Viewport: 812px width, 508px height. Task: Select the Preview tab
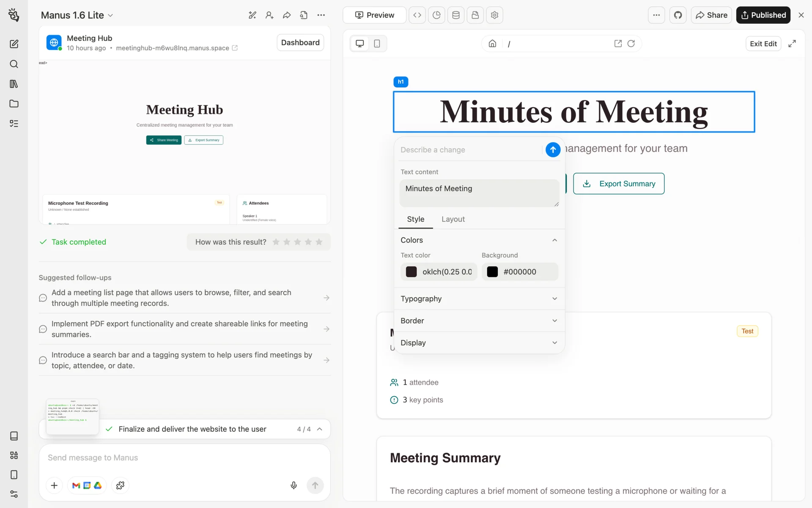click(374, 15)
